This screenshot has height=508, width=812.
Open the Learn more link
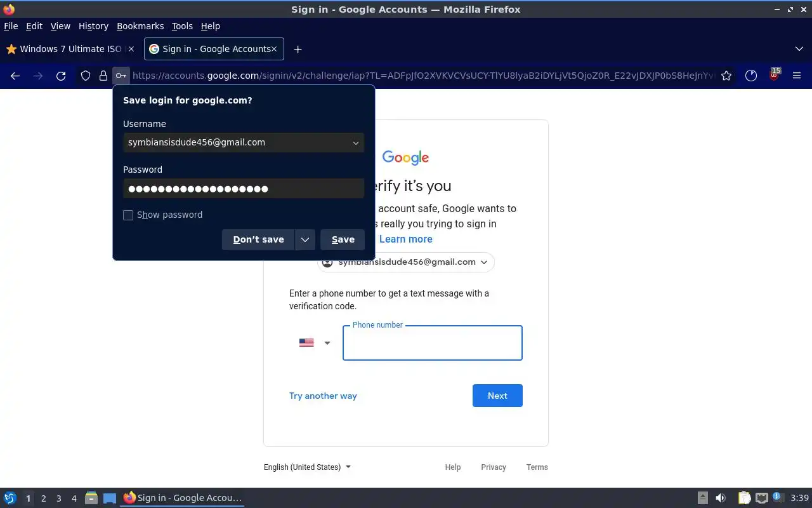coord(406,239)
